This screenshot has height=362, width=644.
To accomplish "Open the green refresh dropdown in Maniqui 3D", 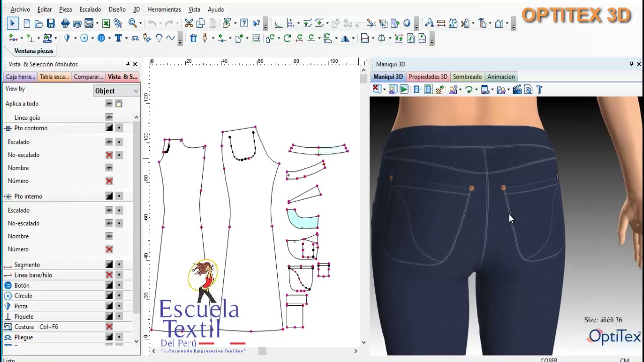I will click(x=476, y=89).
